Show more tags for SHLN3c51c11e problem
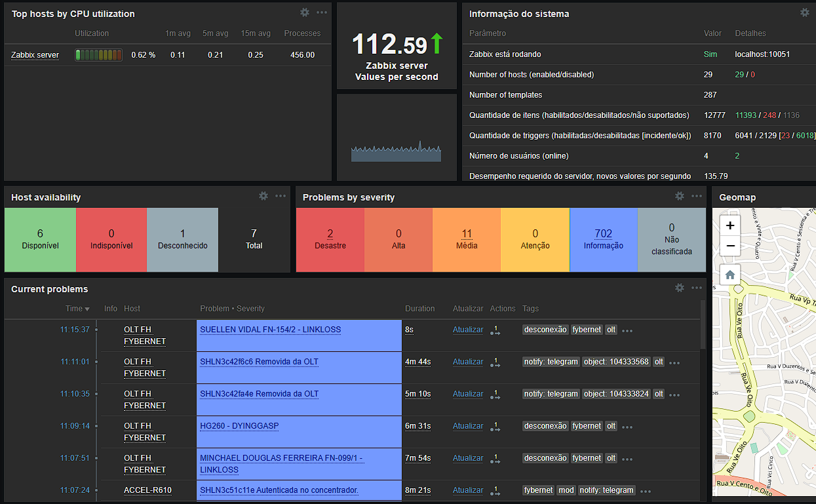 pos(646,492)
